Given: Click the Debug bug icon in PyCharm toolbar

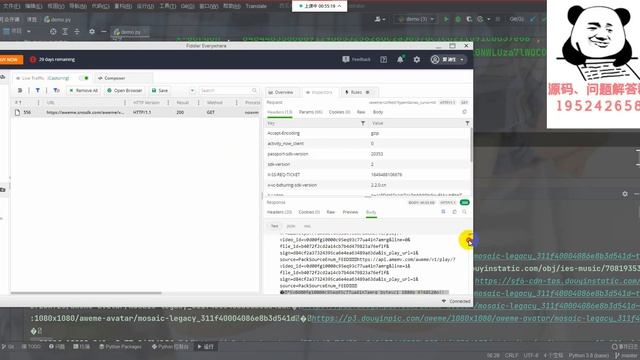Looking at the screenshot, I should coord(458,19).
